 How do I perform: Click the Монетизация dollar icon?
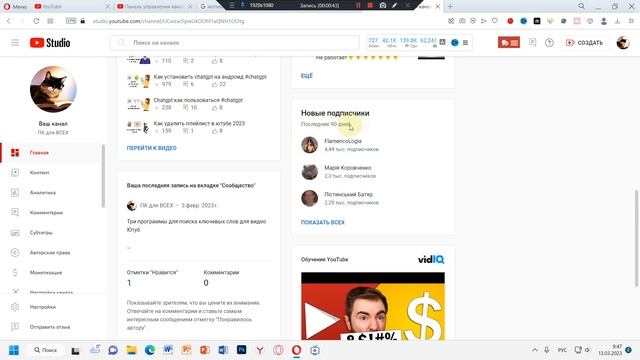click(x=15, y=273)
